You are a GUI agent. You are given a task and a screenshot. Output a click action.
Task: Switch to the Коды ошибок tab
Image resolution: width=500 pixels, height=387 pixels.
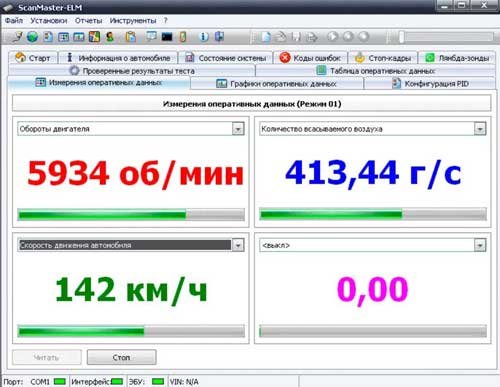310,58
